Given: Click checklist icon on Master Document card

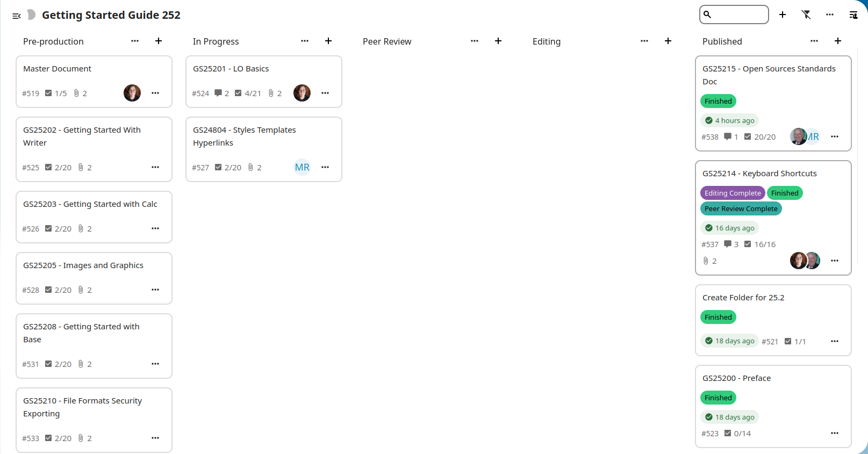Looking at the screenshot, I should pyautogui.click(x=48, y=93).
